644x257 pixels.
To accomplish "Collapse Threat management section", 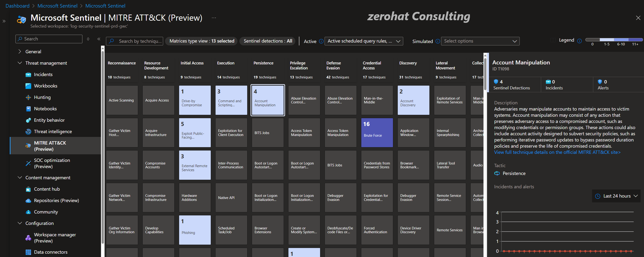I will pyautogui.click(x=20, y=63).
